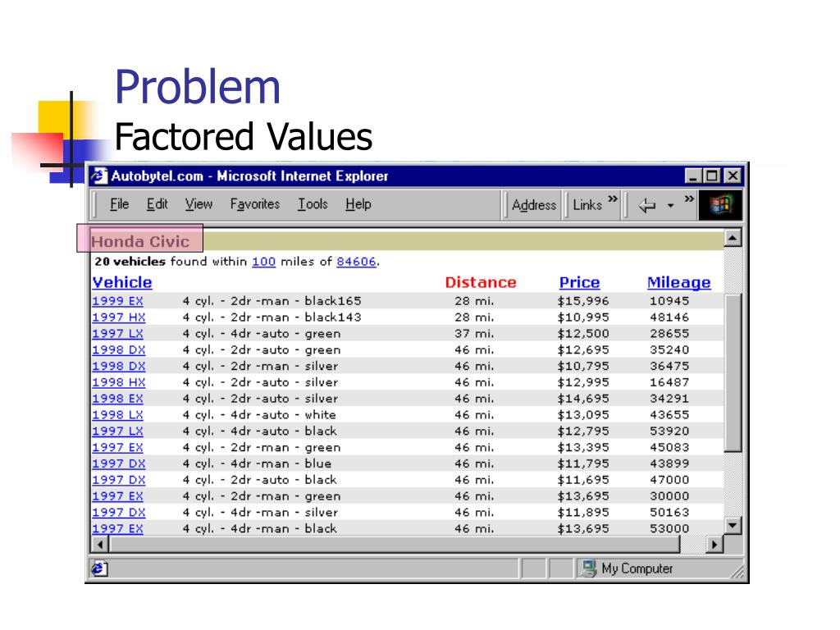This screenshot has height=630, width=840.
Task: Click the 'My Computer' status bar text
Action: click(x=637, y=568)
